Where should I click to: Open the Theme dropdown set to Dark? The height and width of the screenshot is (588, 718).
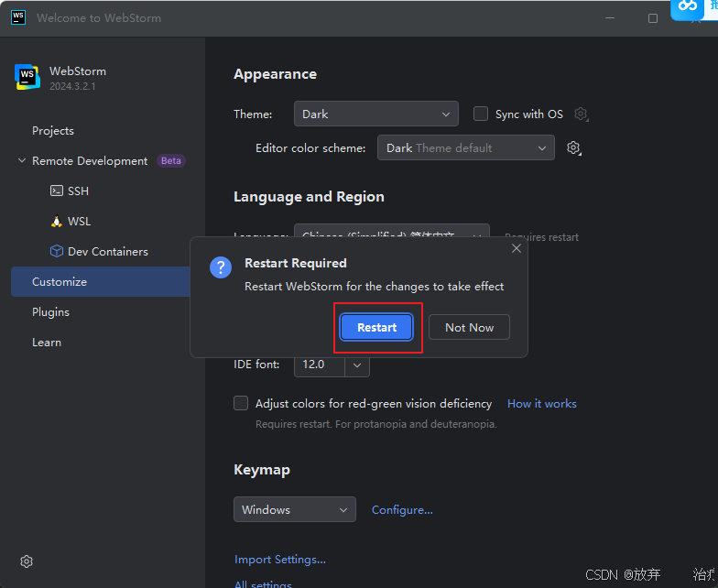375,114
